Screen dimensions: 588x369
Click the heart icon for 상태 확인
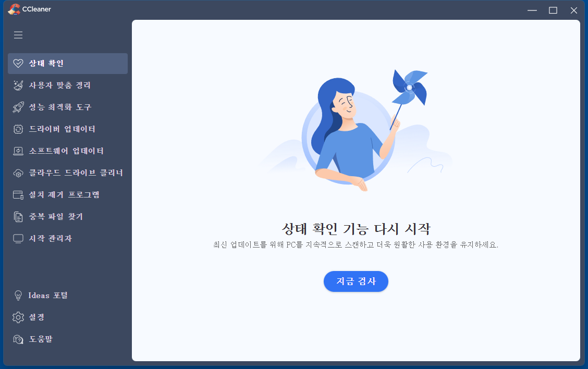tap(18, 64)
